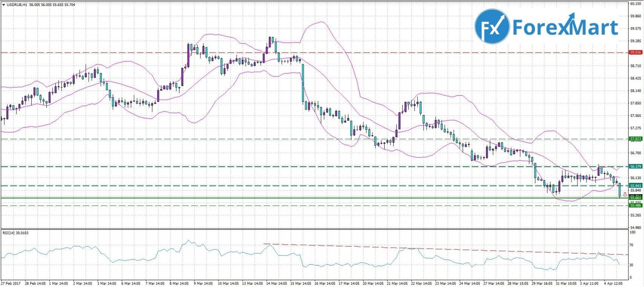
Task: Click the ForexMart brand name text
Action: pos(565,27)
